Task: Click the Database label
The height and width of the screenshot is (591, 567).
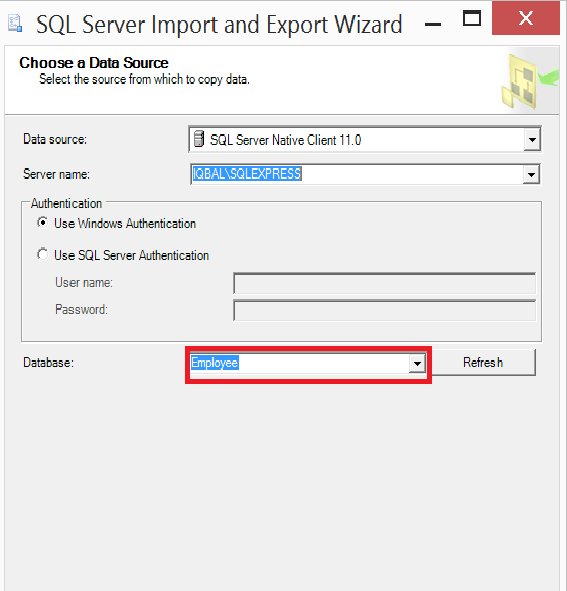Action: tap(48, 363)
